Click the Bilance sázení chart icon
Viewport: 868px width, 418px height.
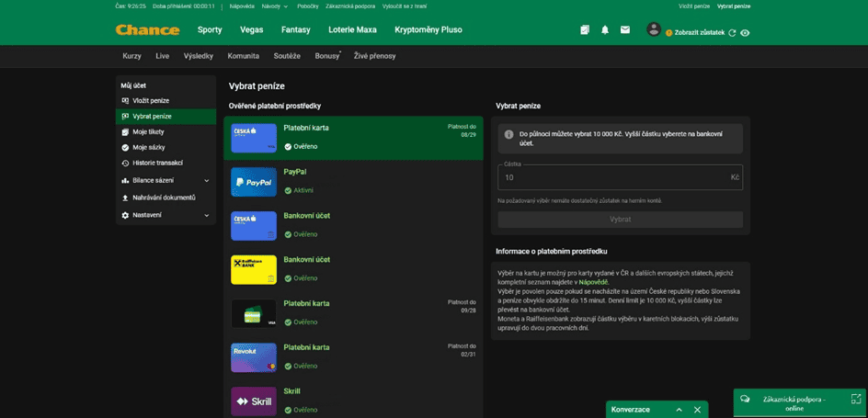coord(125,180)
